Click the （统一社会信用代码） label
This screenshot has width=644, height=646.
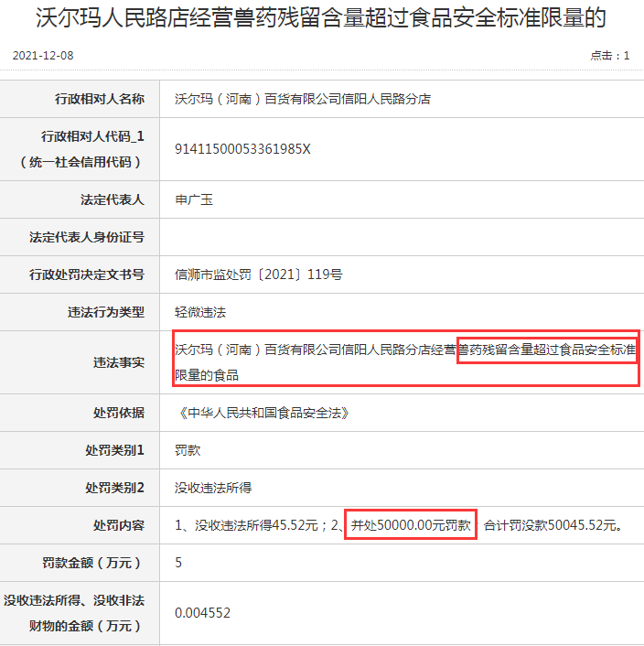[x=80, y=162]
